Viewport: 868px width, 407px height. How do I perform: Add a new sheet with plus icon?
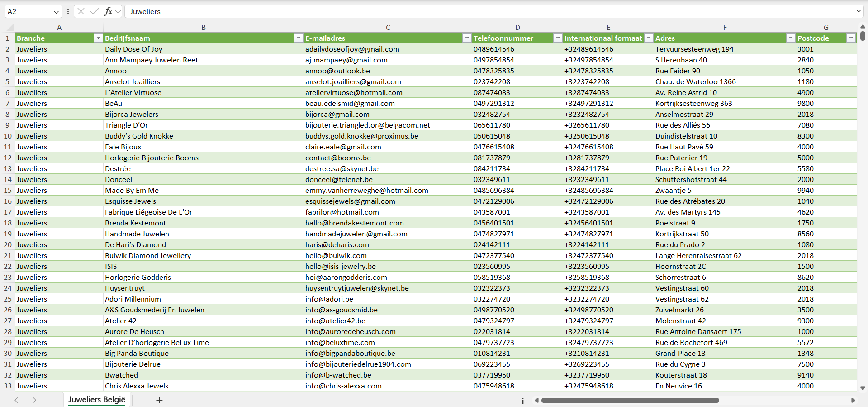pyautogui.click(x=159, y=400)
